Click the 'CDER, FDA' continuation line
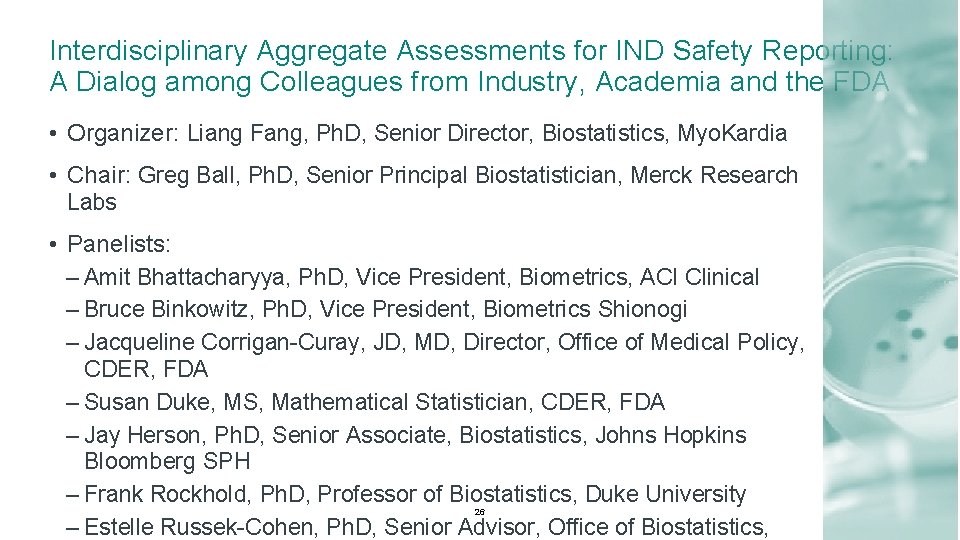Image resolution: width=960 pixels, height=540 pixels. (x=146, y=369)
